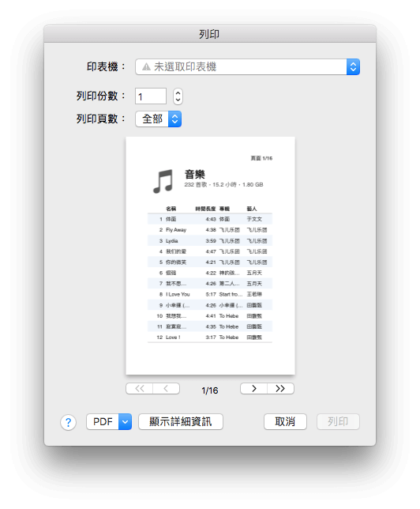Click the PDF button label

click(103, 422)
